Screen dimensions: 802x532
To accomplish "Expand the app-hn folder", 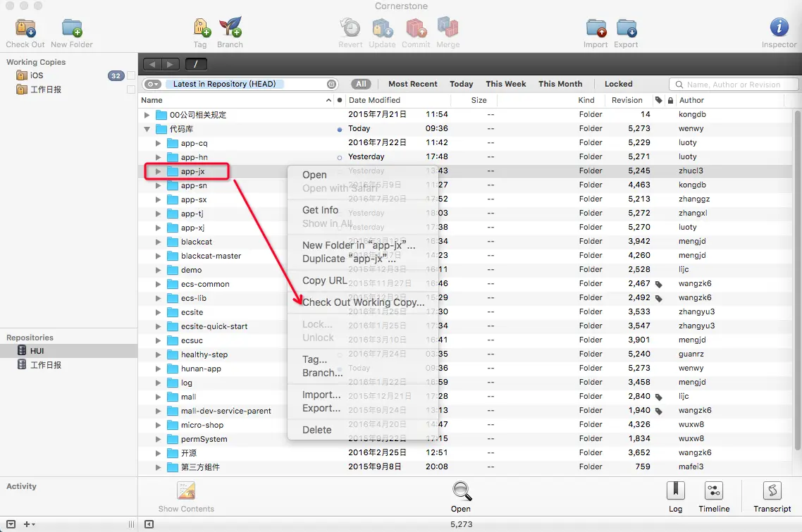I will (158, 157).
